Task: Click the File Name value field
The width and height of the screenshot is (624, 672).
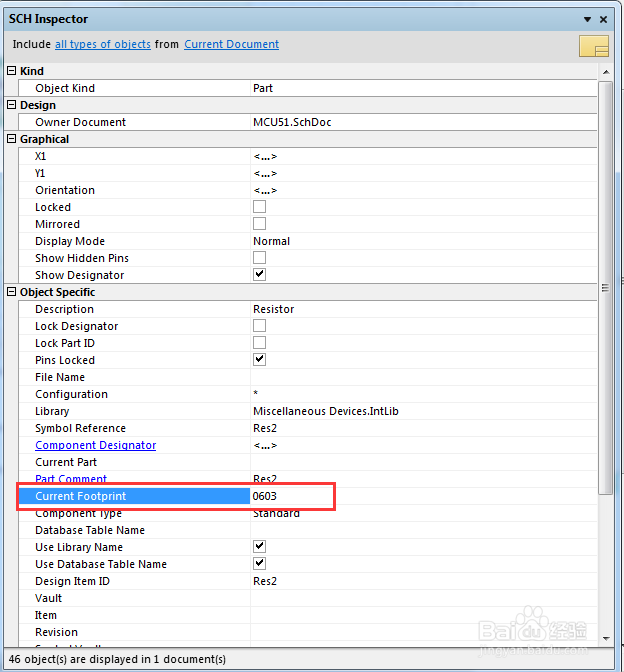Action: pos(423,377)
